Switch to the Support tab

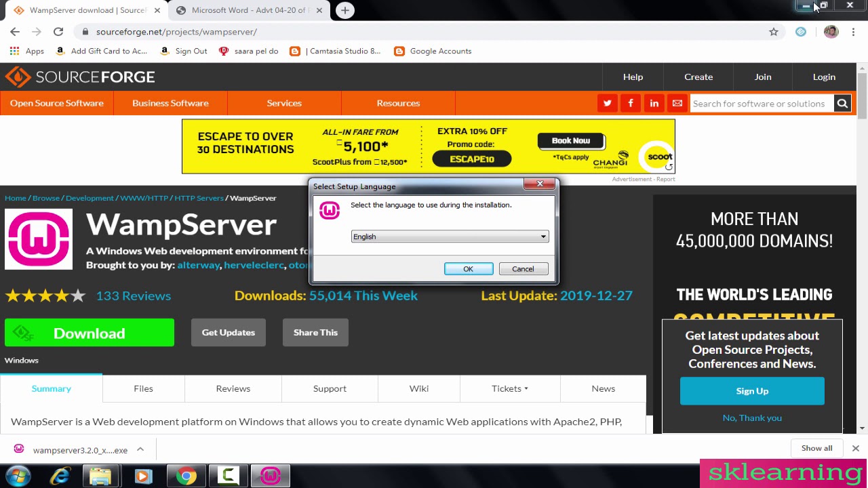(330, 388)
